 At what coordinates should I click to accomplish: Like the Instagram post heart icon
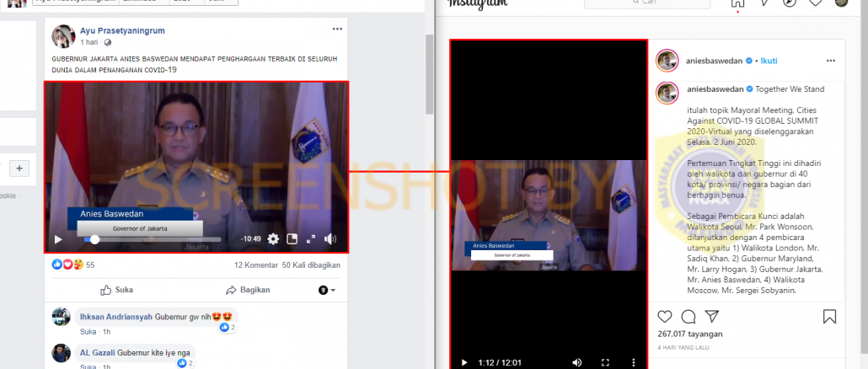pos(664,317)
